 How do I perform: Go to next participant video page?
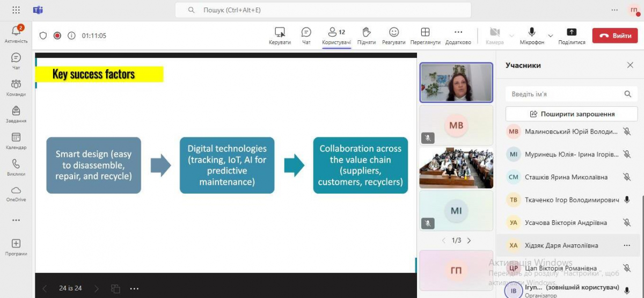point(469,241)
